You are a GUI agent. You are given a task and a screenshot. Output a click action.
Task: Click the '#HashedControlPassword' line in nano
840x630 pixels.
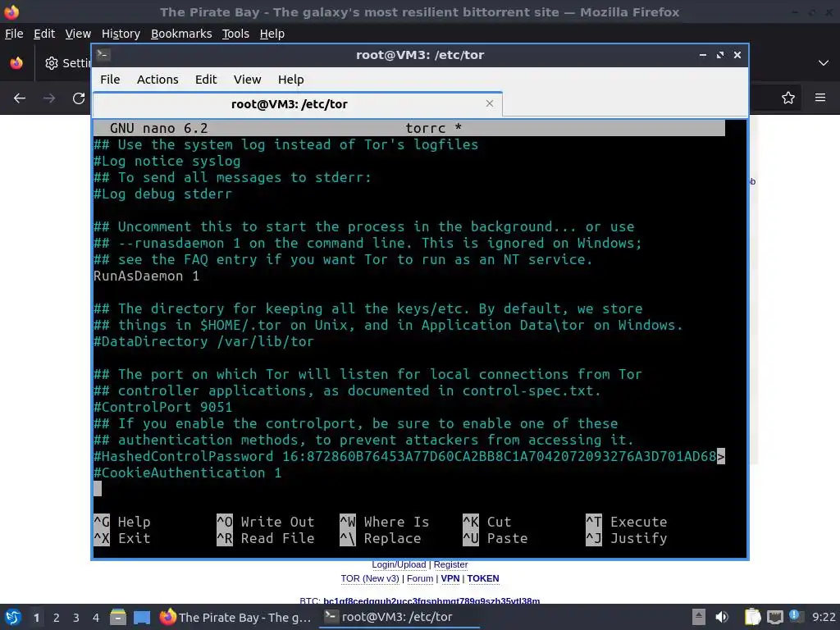point(409,456)
